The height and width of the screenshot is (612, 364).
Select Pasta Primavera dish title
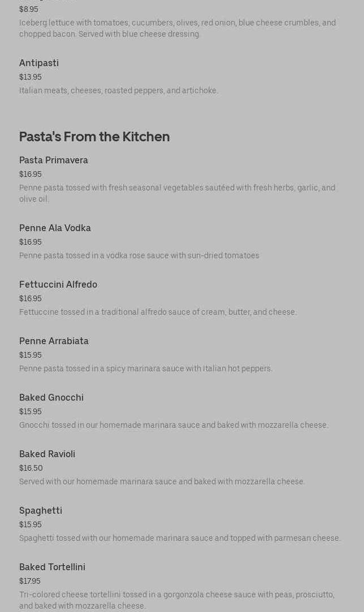[54, 160]
